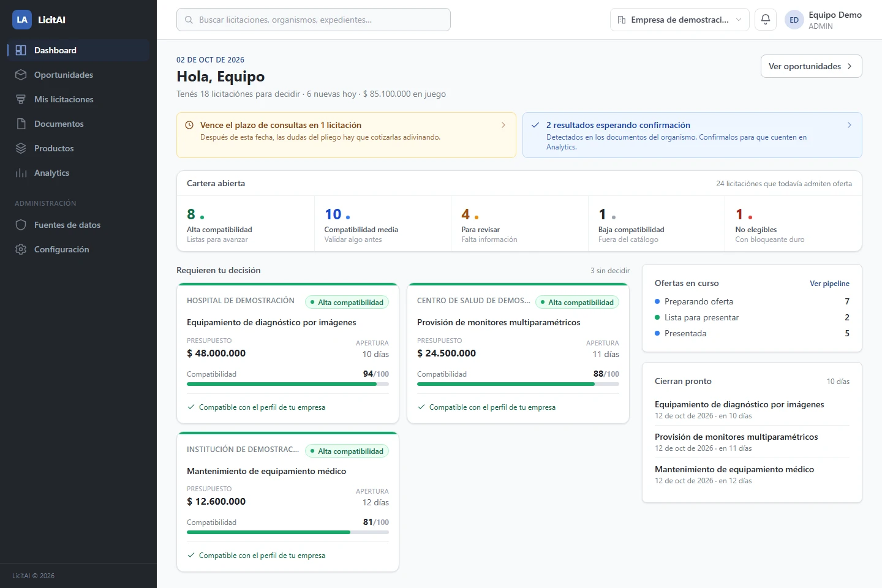The image size is (882, 588).
Task: Click the Configuración gear icon
Action: tap(21, 249)
